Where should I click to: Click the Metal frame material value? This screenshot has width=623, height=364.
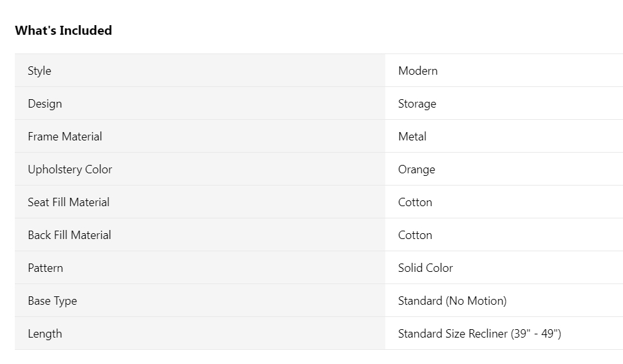tap(412, 137)
